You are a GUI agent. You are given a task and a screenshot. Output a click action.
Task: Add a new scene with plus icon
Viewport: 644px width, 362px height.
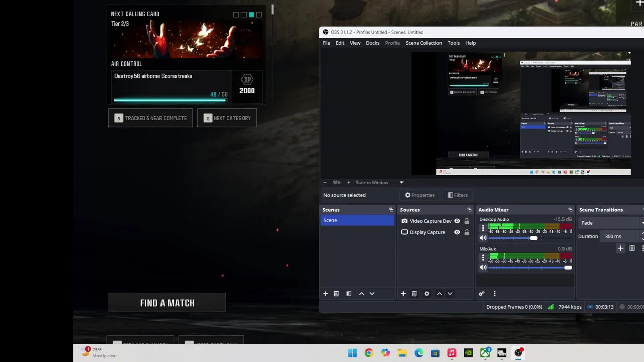coord(325,294)
